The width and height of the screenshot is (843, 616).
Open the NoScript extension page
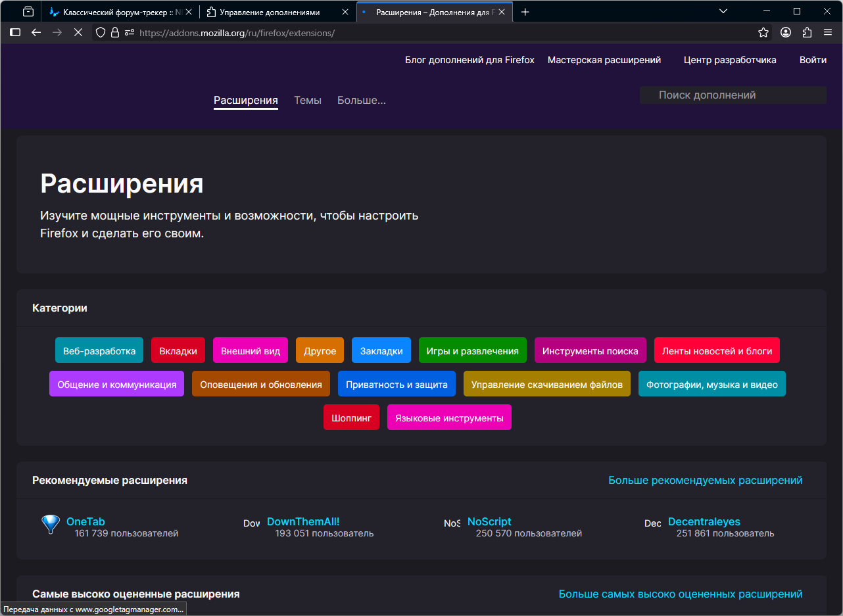click(489, 521)
